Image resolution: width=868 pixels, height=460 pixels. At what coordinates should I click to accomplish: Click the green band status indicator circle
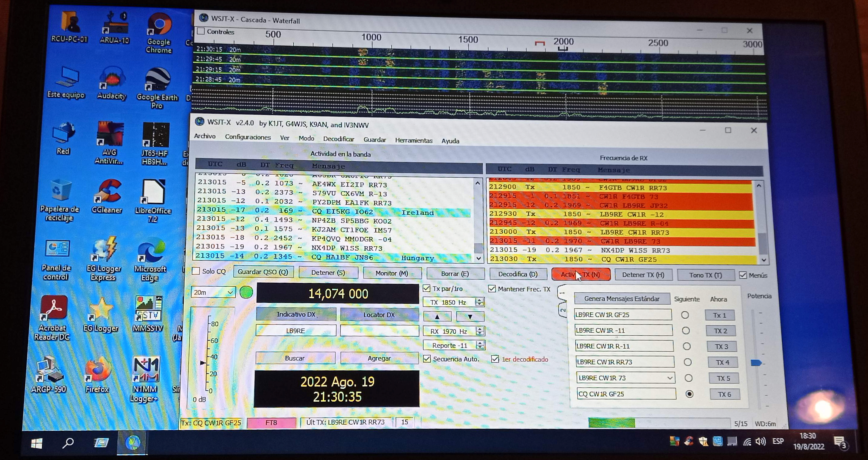click(246, 292)
